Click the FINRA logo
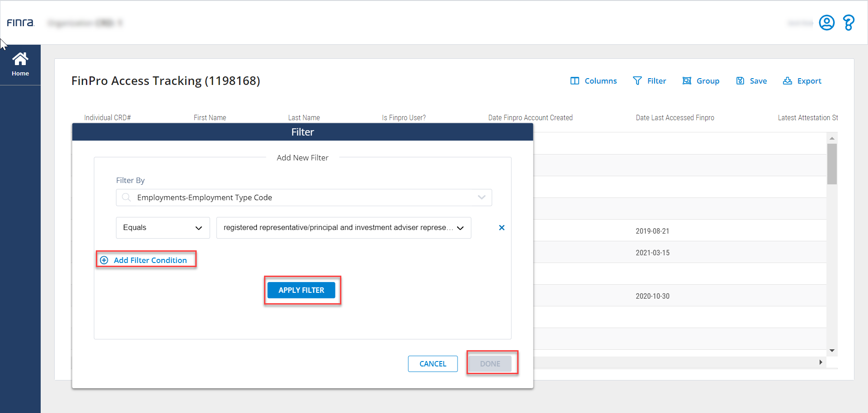 click(x=20, y=23)
